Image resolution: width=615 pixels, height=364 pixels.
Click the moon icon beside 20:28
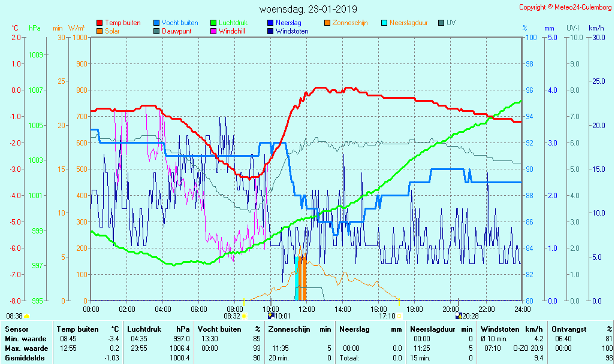click(459, 316)
